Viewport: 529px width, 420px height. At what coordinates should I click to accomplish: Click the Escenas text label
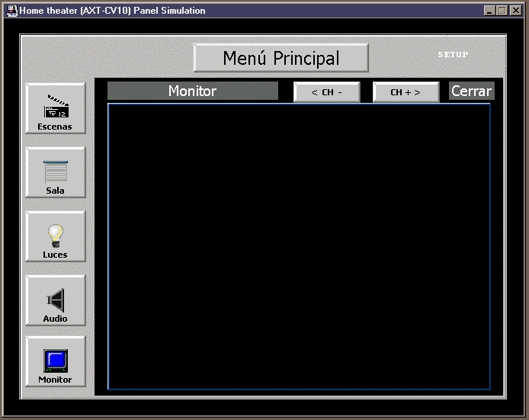pyautogui.click(x=55, y=127)
